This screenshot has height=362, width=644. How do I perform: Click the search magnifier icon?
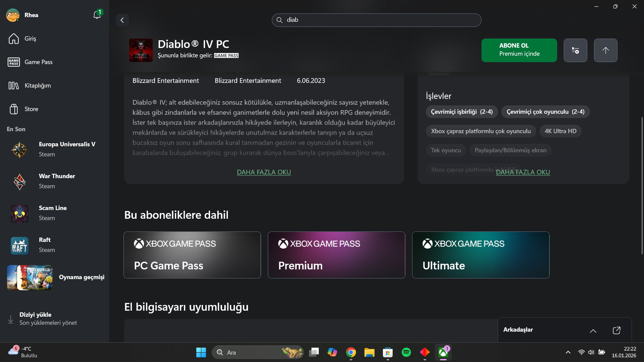click(279, 20)
